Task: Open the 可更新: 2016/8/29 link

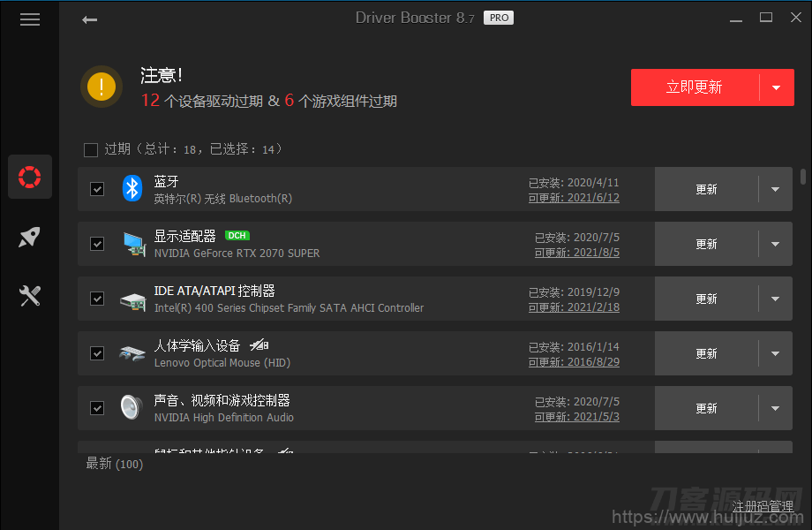Action: (574, 362)
